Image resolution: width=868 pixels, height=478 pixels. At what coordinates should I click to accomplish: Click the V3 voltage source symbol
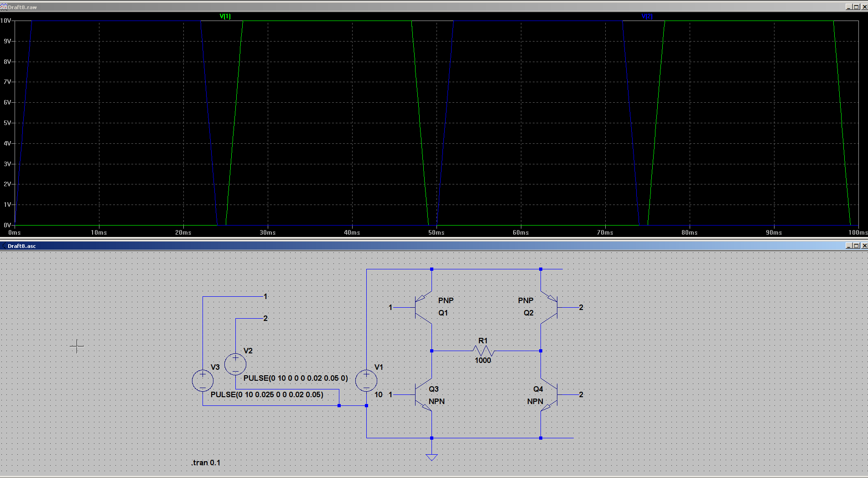[x=203, y=381]
